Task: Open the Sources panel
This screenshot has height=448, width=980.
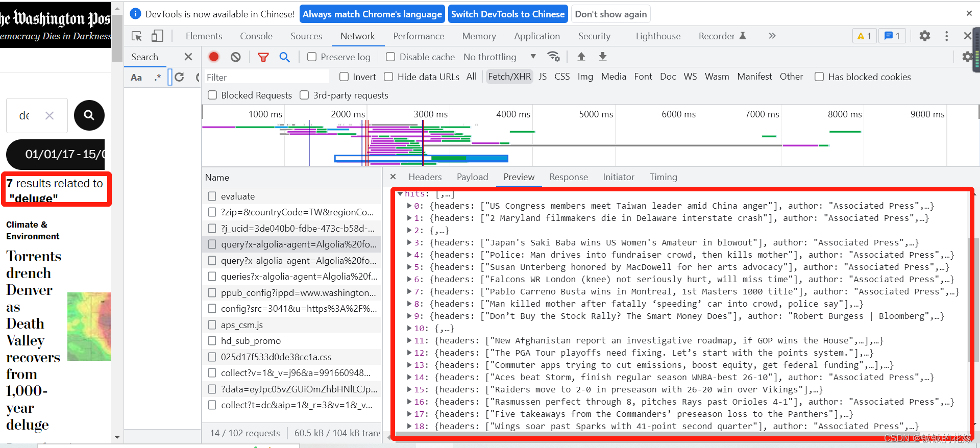Action: click(306, 36)
